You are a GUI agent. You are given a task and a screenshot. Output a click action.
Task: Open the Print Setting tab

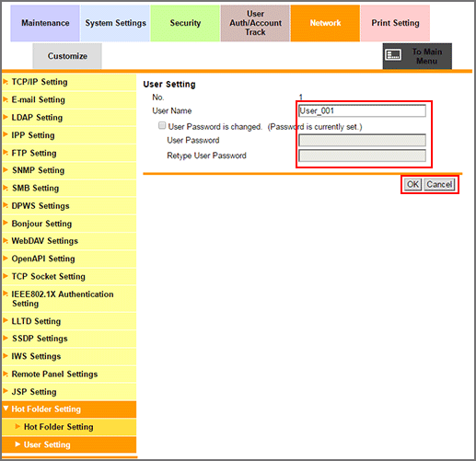pyautogui.click(x=395, y=23)
